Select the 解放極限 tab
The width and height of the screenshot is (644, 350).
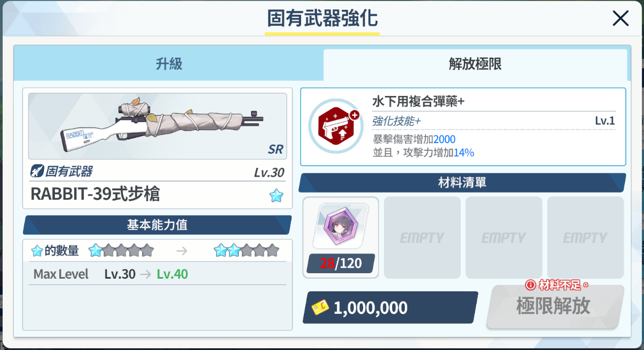click(x=475, y=65)
